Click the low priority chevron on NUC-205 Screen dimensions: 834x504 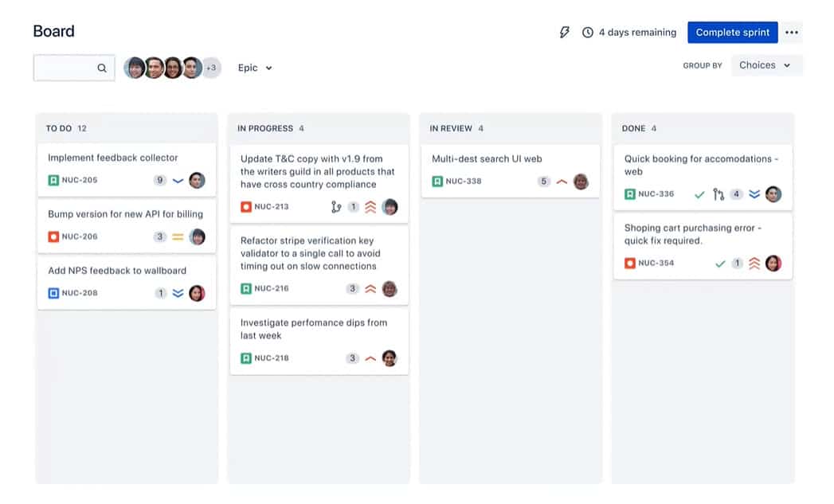point(178,180)
